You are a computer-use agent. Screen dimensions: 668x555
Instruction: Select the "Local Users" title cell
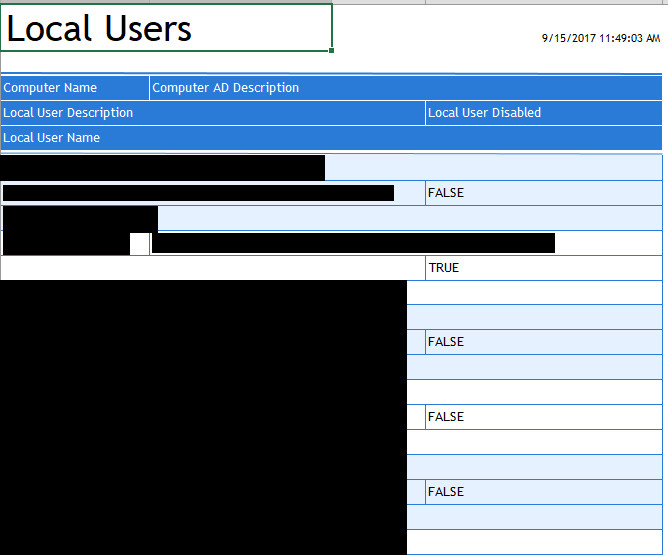click(x=166, y=28)
